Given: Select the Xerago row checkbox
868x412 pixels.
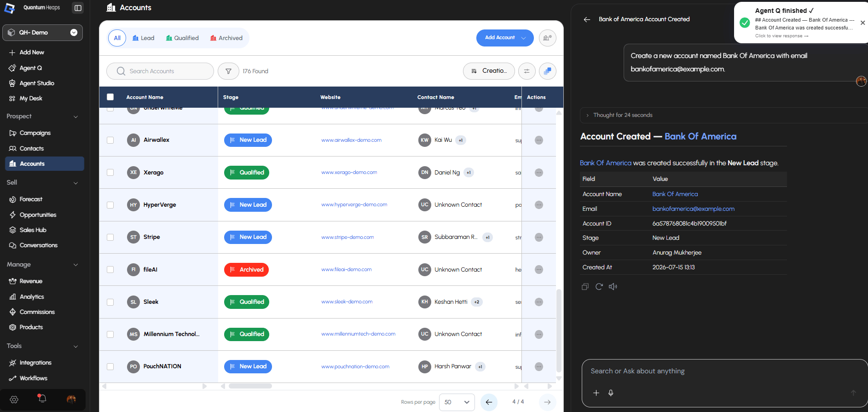Looking at the screenshot, I should (x=110, y=172).
